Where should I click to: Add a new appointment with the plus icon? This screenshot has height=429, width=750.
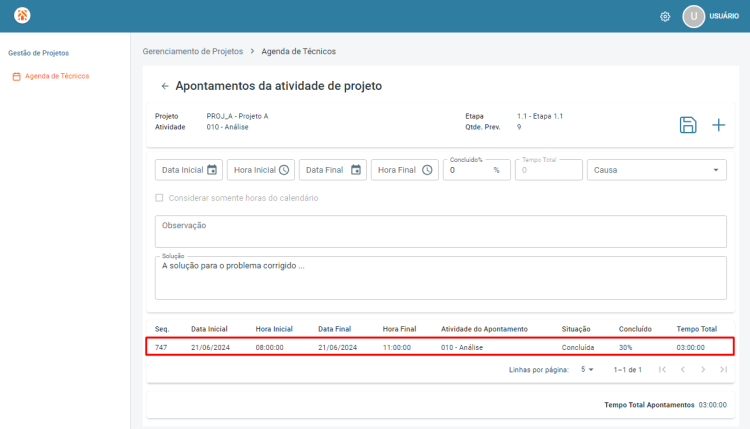pyautogui.click(x=718, y=125)
